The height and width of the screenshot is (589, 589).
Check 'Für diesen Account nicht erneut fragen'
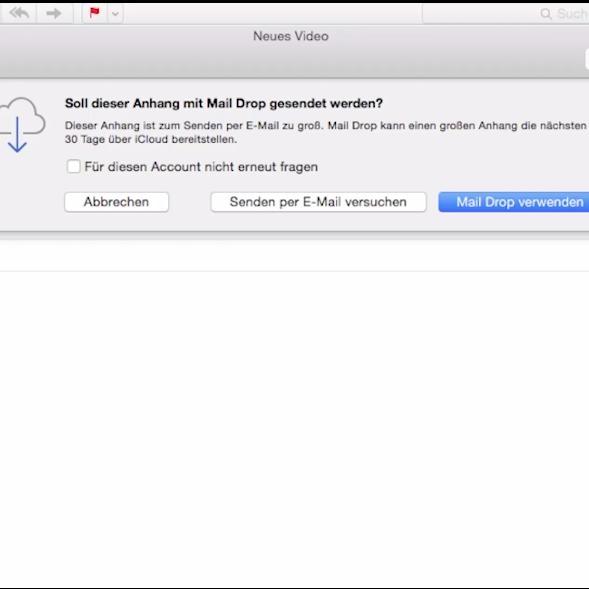tap(73, 166)
